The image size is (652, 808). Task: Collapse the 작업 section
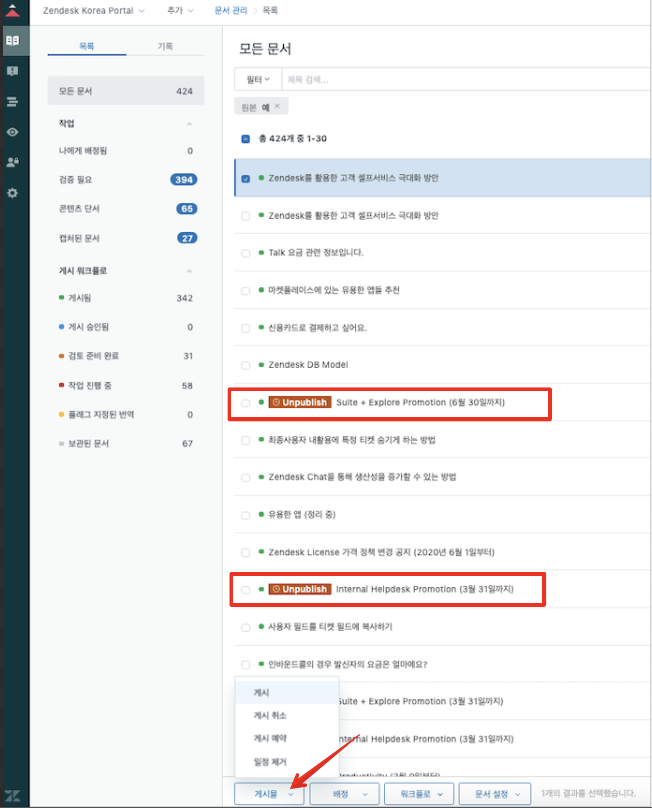click(x=189, y=124)
